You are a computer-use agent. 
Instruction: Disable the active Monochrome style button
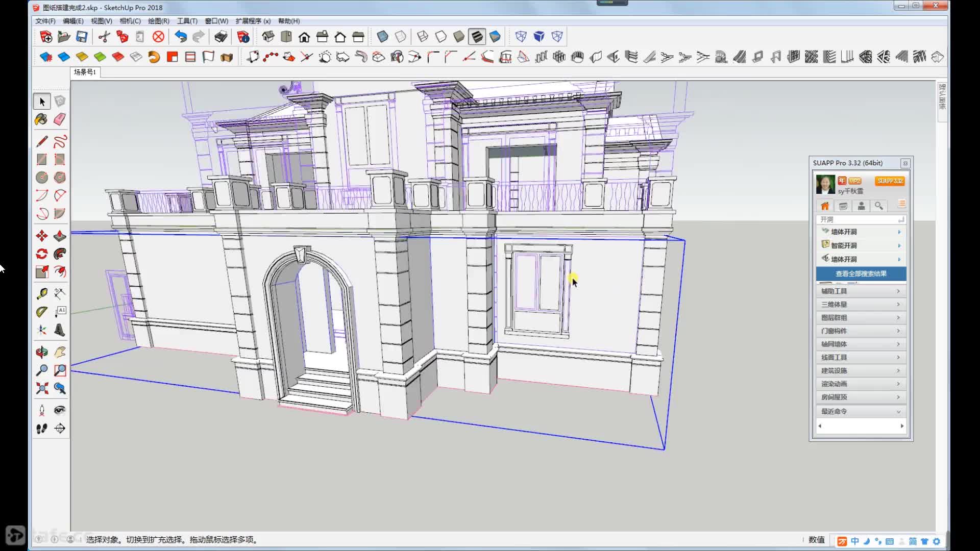[477, 37]
